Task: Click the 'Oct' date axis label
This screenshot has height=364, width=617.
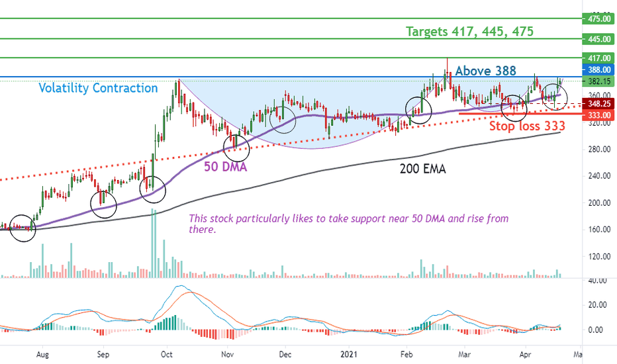Action: [x=166, y=355]
